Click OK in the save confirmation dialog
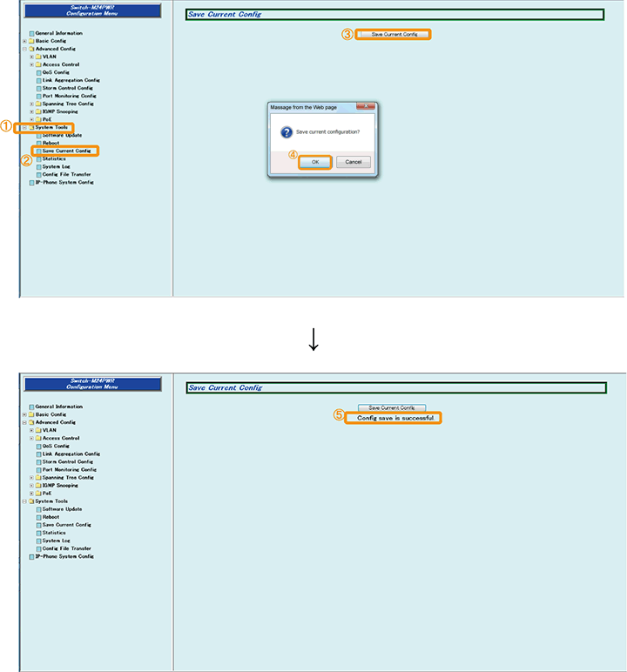This screenshot has height=672, width=627. click(315, 162)
